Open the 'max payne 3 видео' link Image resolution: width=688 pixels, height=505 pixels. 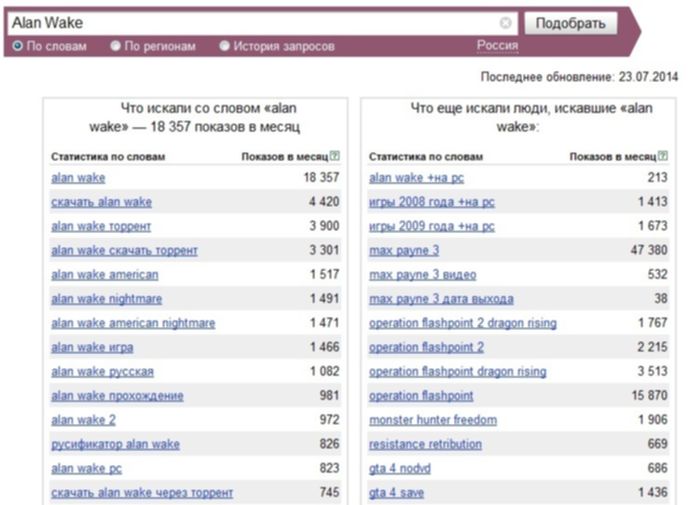pos(423,275)
